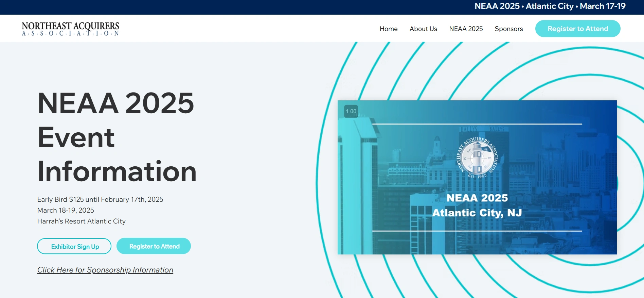Image resolution: width=644 pixels, height=298 pixels.
Task: Go to the About Us page
Action: [423, 29]
